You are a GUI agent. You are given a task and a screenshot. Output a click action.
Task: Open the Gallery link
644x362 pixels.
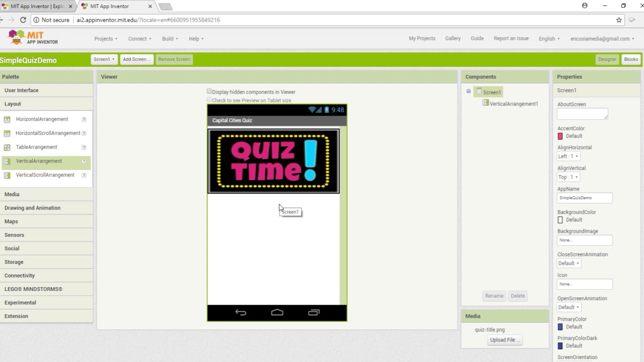453,39
